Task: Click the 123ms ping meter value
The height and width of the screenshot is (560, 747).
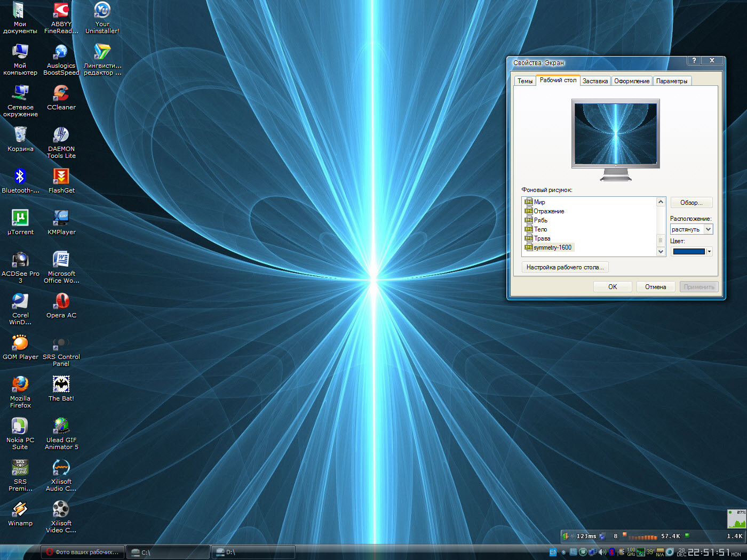Action: click(x=586, y=536)
